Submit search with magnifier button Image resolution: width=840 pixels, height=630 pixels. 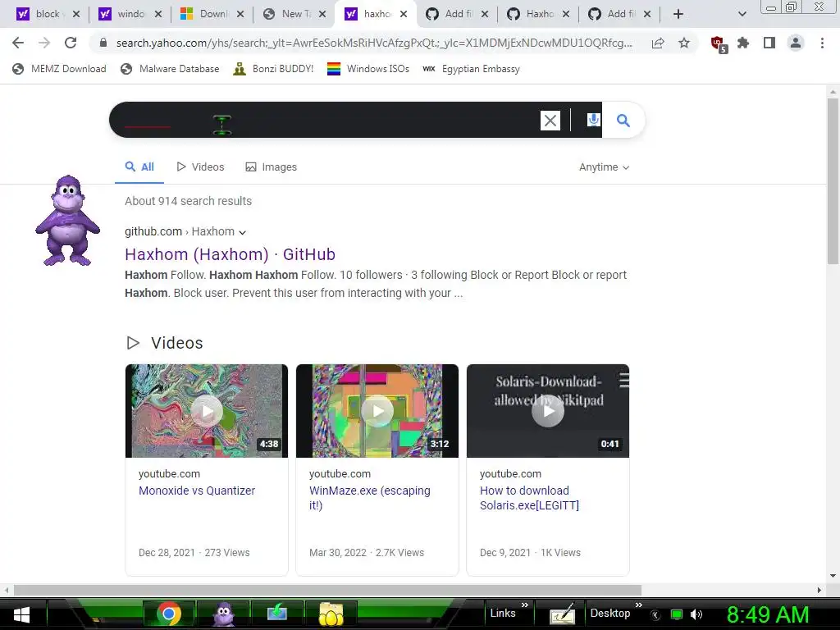click(623, 121)
